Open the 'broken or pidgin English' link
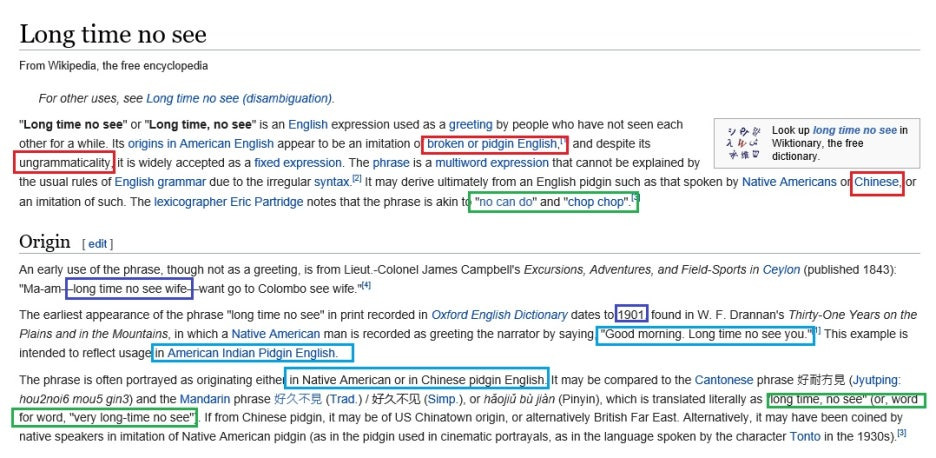The height and width of the screenshot is (458, 936). pyautogui.click(x=492, y=144)
